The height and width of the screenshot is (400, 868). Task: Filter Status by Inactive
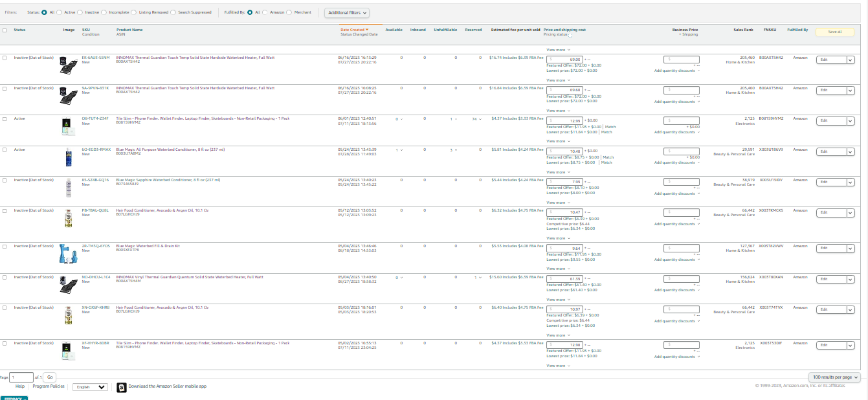tap(81, 12)
